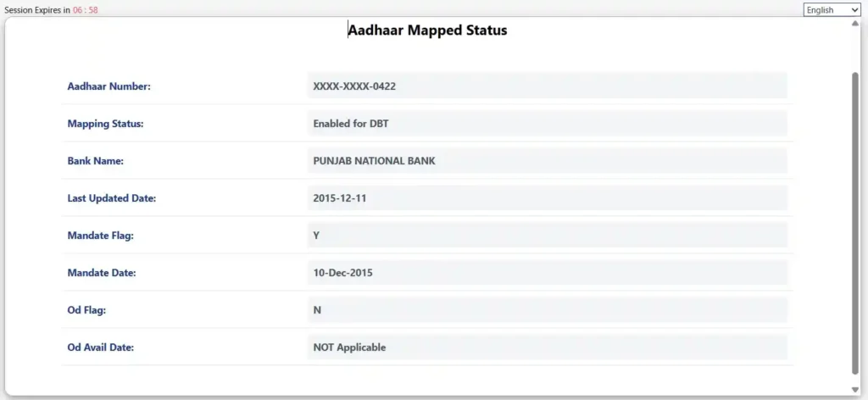The height and width of the screenshot is (400, 868).
Task: Click the Last Updated Date label
Action: click(112, 198)
